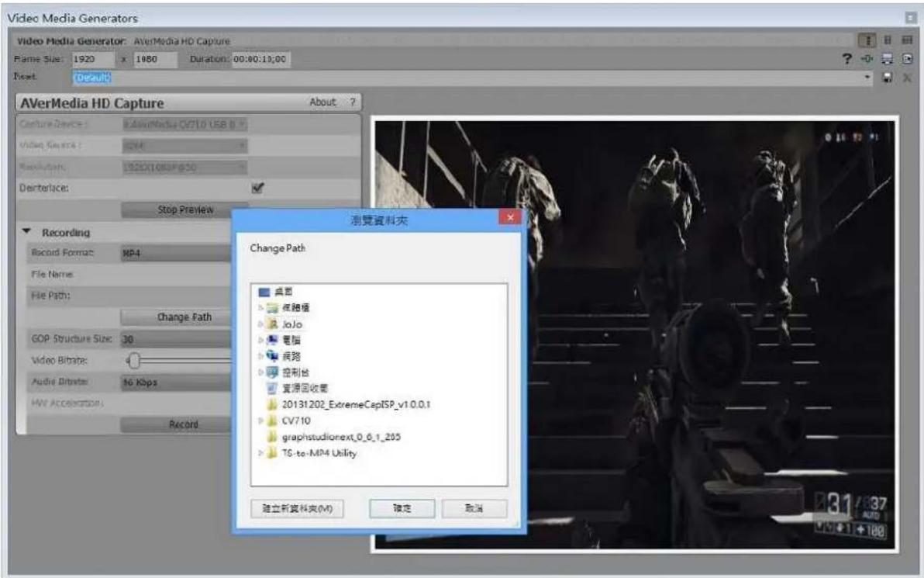The height and width of the screenshot is (578, 924).
Task: Open the Resolution dropdown
Action: click(185, 168)
